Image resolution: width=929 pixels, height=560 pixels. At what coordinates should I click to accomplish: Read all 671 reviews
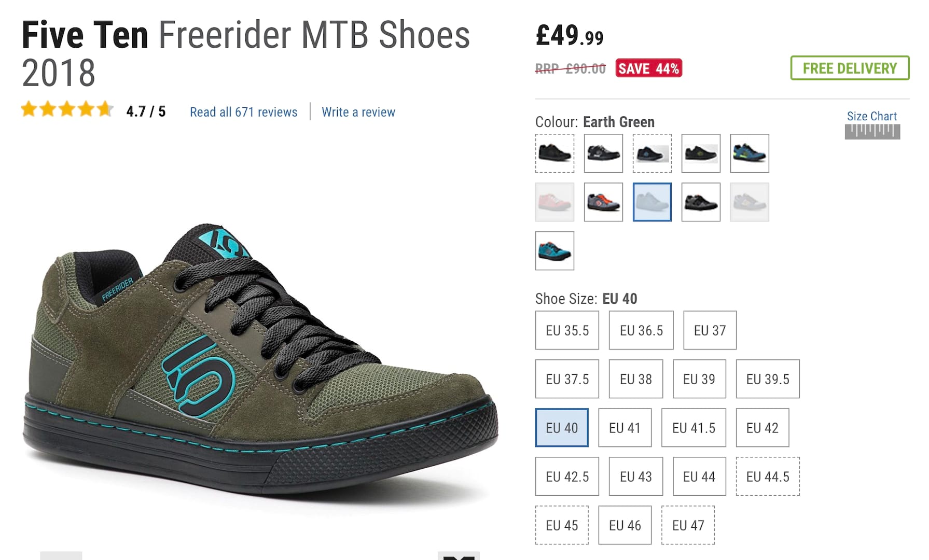pyautogui.click(x=243, y=112)
